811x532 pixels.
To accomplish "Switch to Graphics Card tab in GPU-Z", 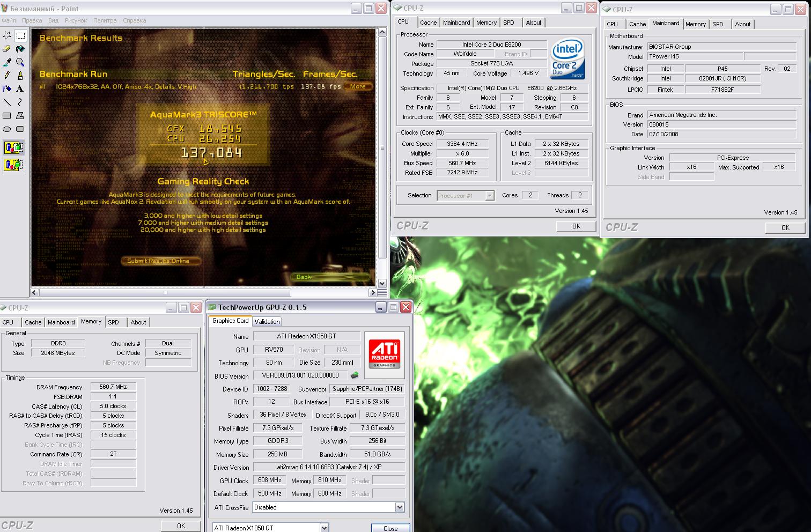I will (231, 321).
